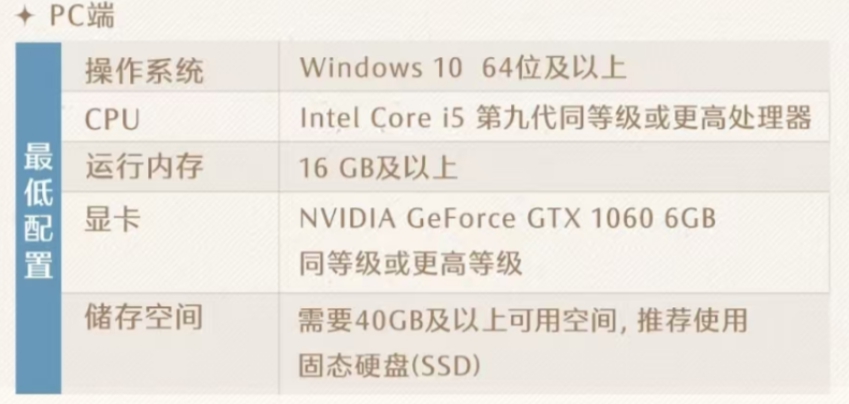849x404 pixels.
Task: Select the 16 GB及以上 value
Action: point(378,167)
